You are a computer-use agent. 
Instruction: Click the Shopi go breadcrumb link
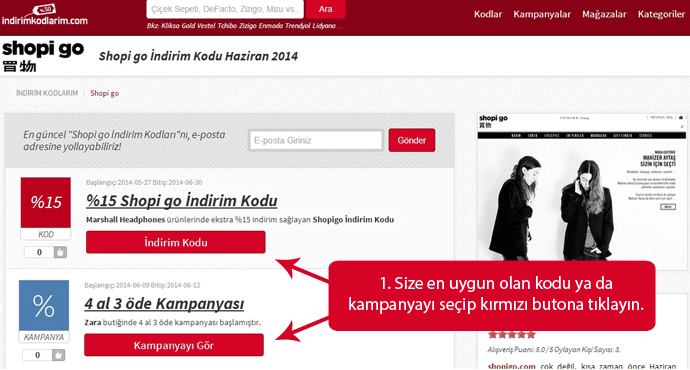coord(104,93)
